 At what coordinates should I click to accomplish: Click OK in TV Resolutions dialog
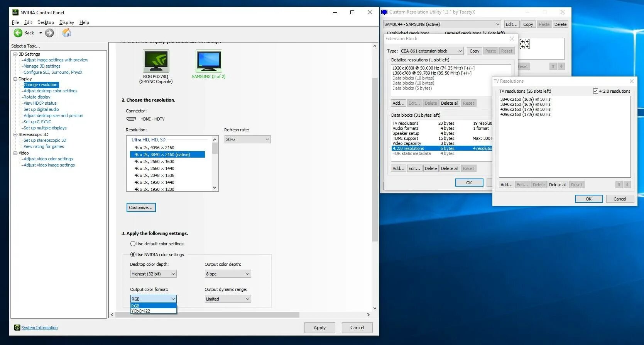tap(588, 199)
